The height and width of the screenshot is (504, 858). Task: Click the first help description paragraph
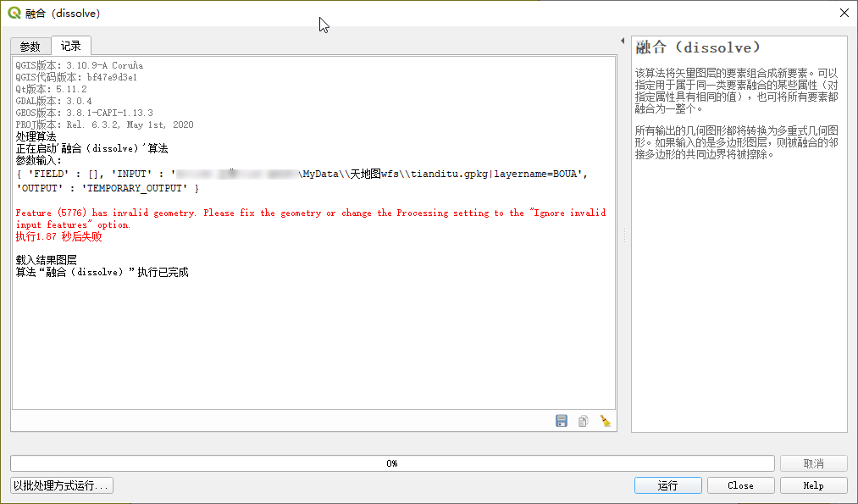[x=737, y=91]
